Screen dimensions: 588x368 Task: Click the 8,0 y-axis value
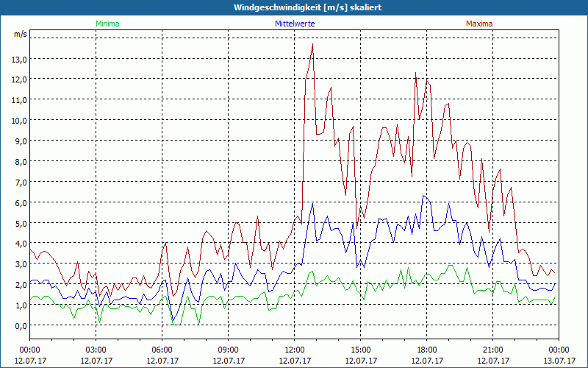tap(21, 161)
